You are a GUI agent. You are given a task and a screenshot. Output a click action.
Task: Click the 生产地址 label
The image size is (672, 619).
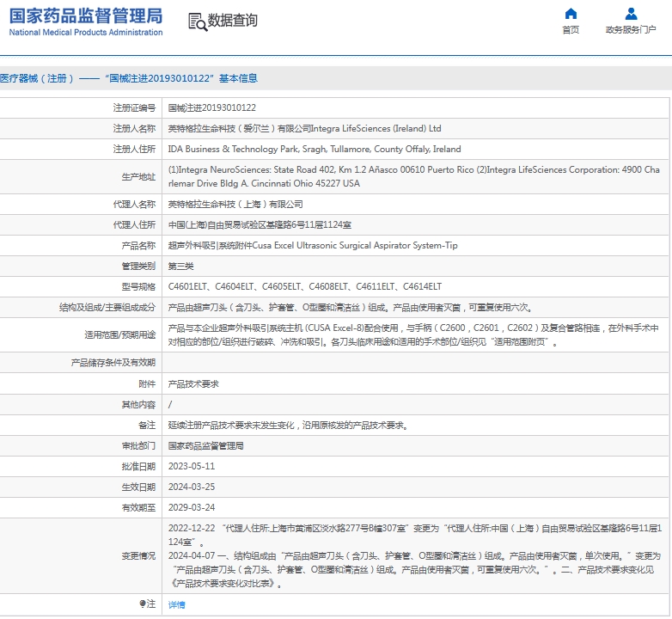pyautogui.click(x=138, y=176)
